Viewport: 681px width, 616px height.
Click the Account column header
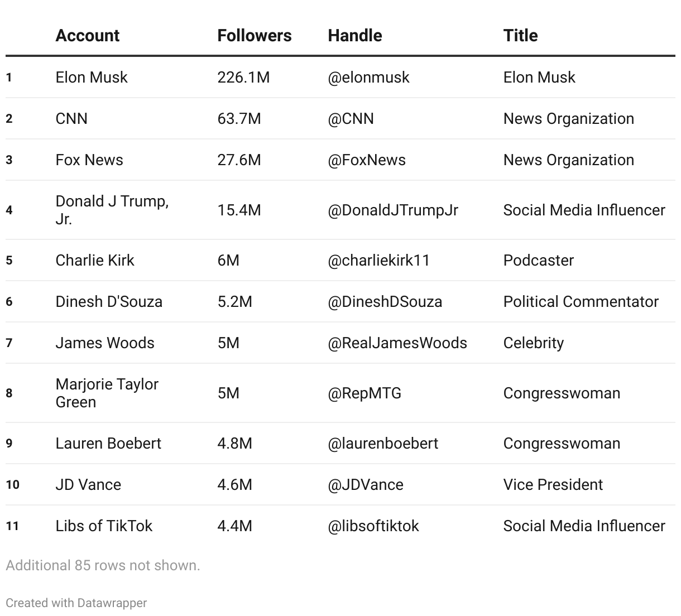(x=87, y=36)
